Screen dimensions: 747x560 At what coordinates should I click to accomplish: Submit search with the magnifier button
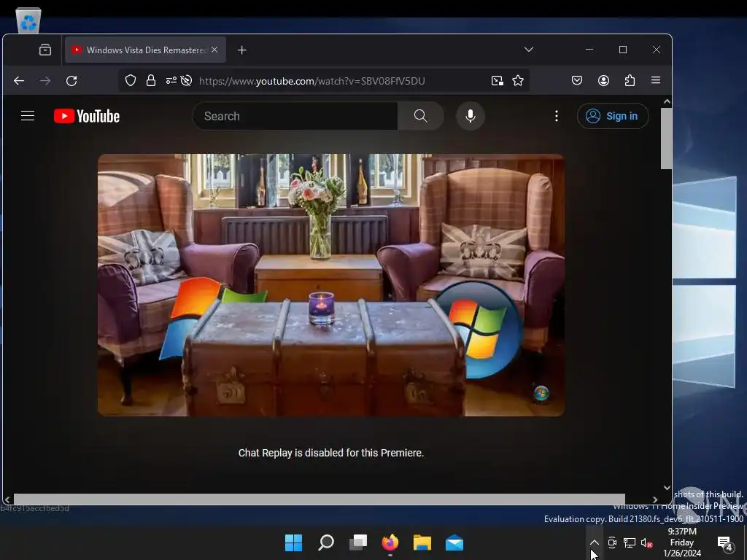click(421, 116)
